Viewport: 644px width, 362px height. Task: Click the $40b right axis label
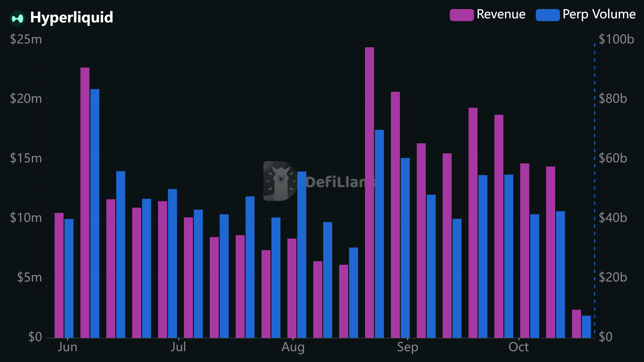613,218
